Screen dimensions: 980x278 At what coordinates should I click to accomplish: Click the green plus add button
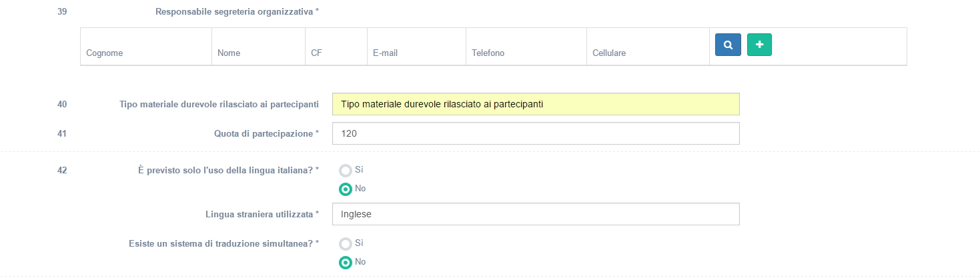[x=759, y=45]
